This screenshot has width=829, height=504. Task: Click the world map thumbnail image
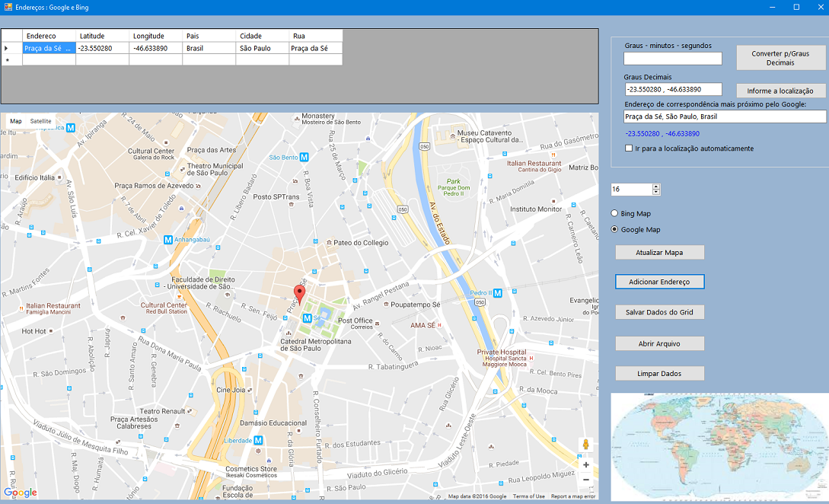tap(719, 447)
